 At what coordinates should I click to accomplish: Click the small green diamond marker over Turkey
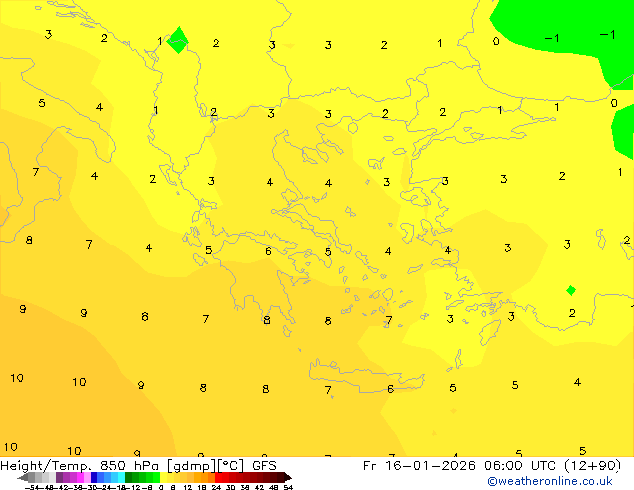coord(571,290)
